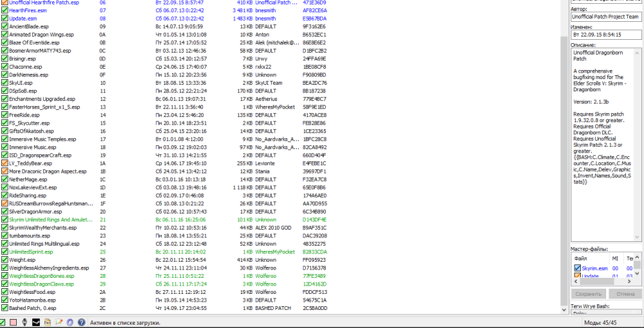Toggle the Bashed Patch, 0.esp checkbox
Screen dimensions: 644x328
(5, 308)
